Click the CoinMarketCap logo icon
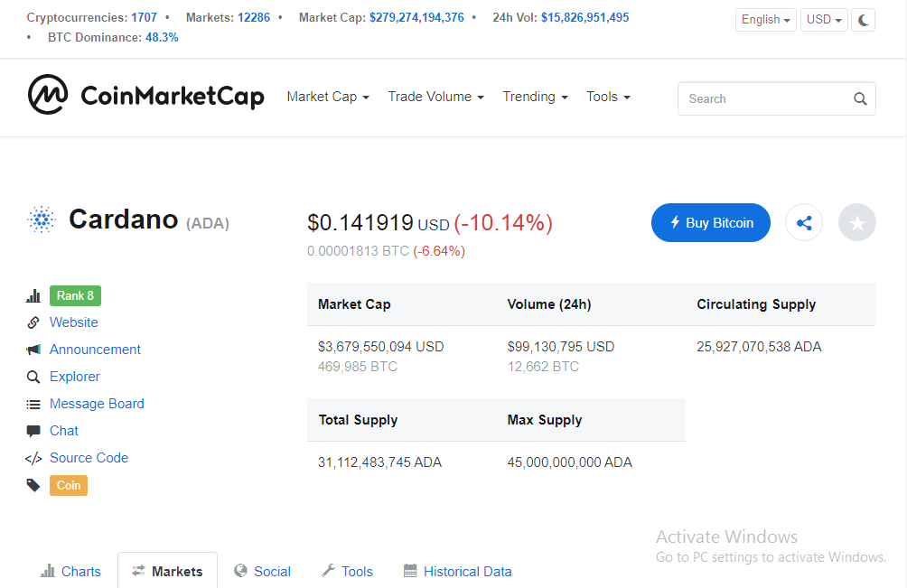 coord(48,94)
